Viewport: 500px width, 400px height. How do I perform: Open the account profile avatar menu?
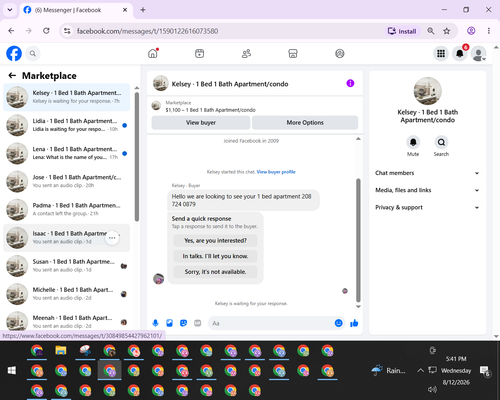[479, 54]
